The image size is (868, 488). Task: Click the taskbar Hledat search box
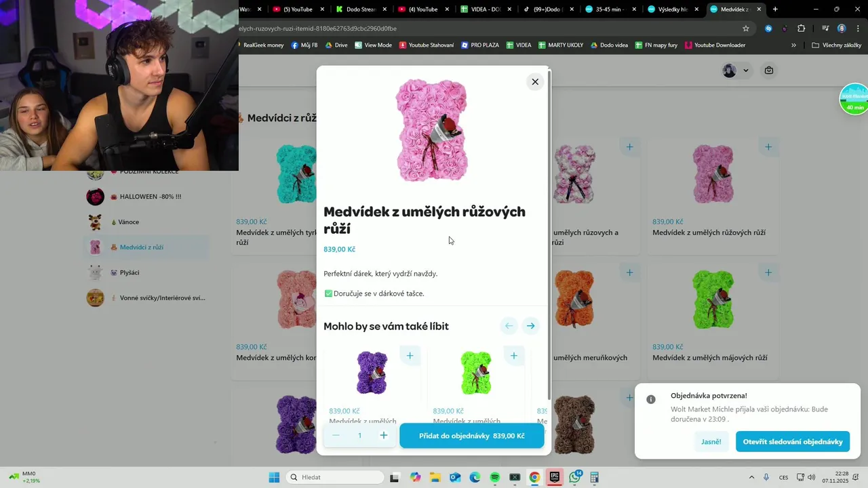[x=335, y=477]
